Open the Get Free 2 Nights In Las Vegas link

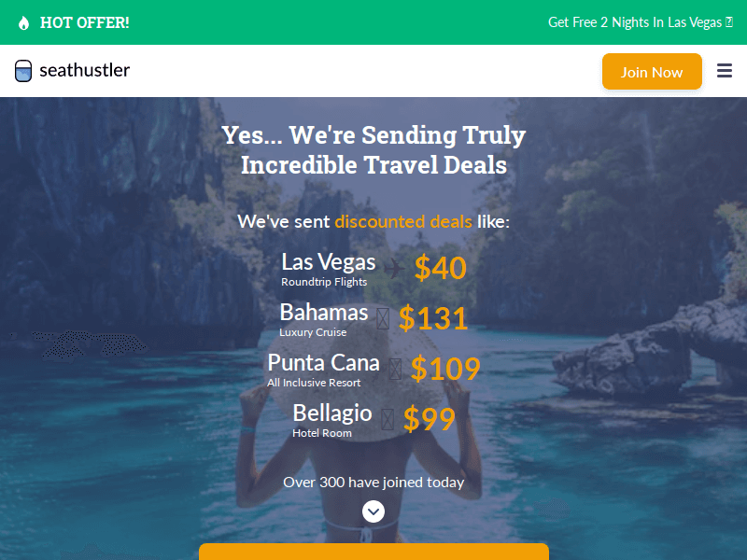tap(635, 22)
